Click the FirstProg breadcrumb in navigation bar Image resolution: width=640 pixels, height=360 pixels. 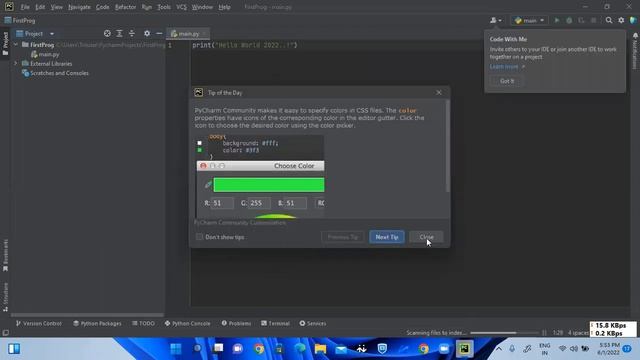20,20
